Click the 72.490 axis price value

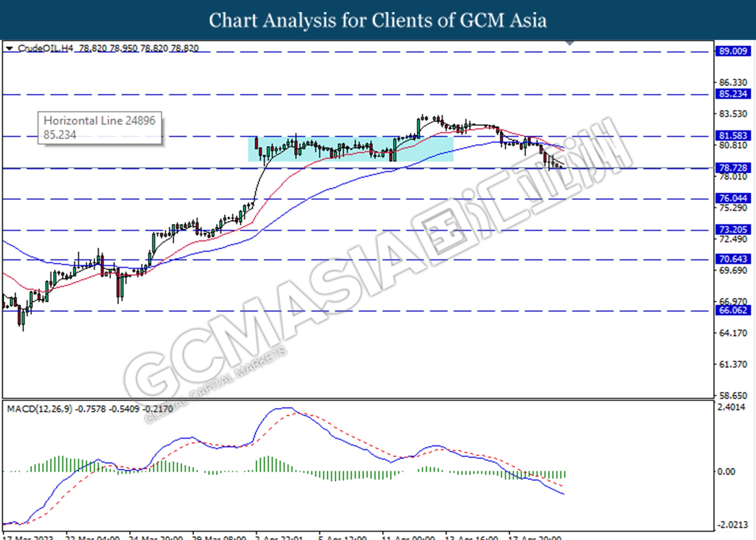point(733,239)
